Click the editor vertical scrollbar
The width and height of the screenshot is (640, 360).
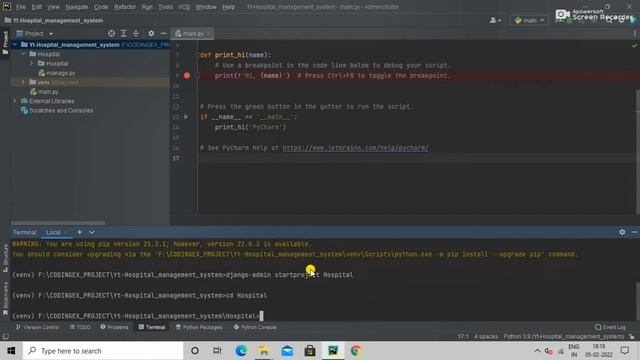pos(637,151)
